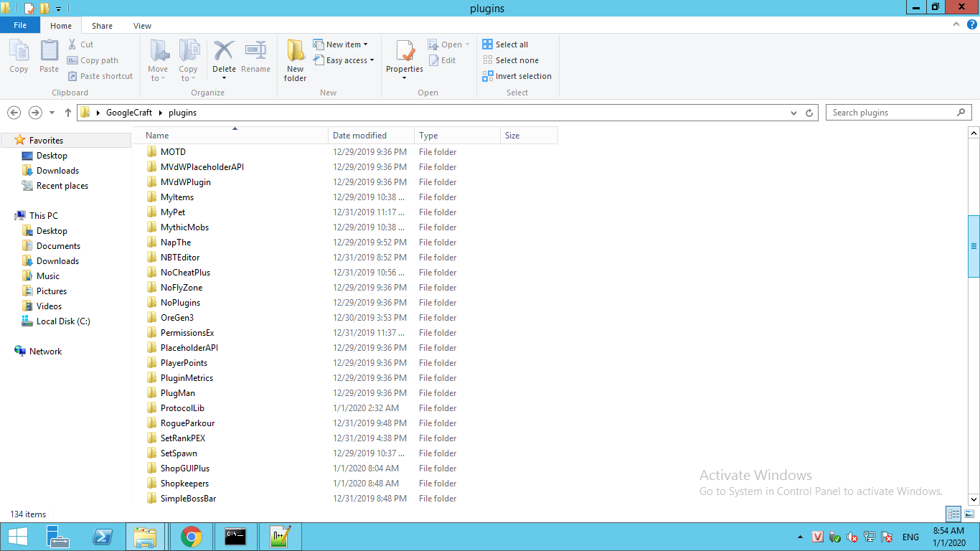This screenshot has width=980, height=551.
Task: Sort by the Date modified column header
Action: tap(372, 135)
